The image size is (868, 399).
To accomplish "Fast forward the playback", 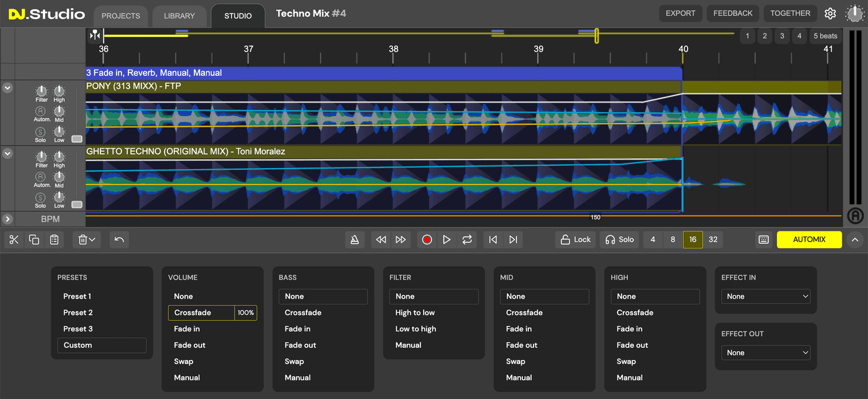I will [x=400, y=240].
